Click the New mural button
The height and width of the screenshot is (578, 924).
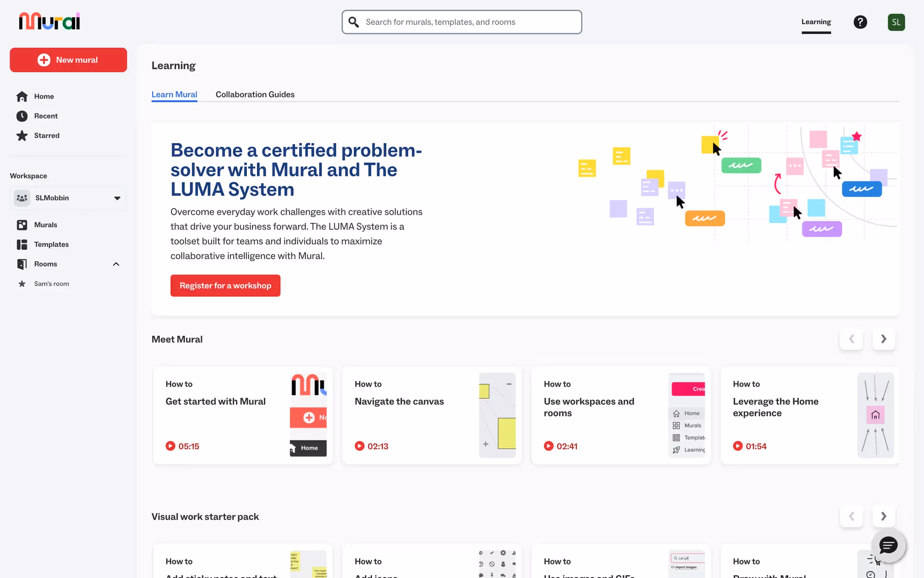coord(68,60)
